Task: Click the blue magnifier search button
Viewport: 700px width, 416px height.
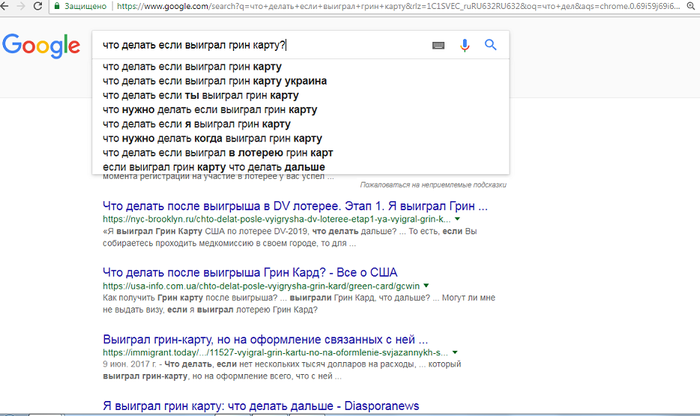Action: click(x=490, y=45)
